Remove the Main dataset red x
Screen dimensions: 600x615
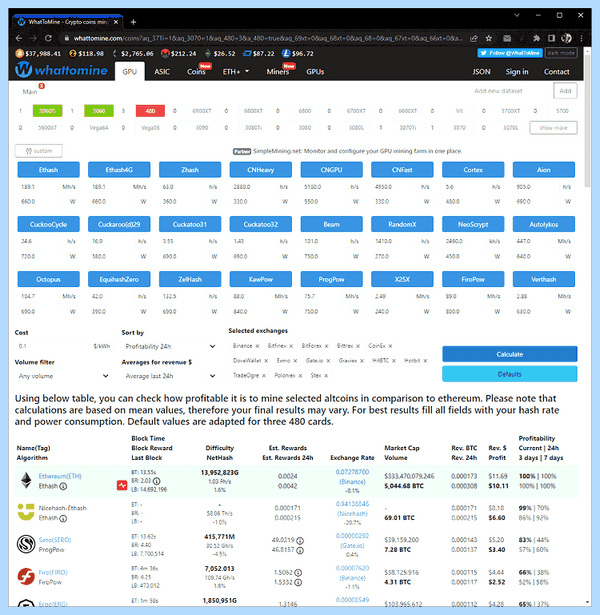[42, 86]
